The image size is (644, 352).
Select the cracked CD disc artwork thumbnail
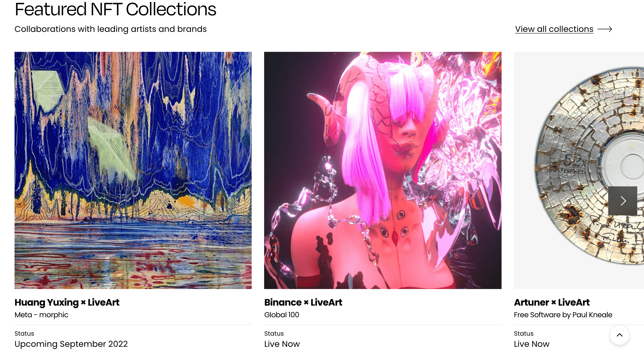click(579, 170)
